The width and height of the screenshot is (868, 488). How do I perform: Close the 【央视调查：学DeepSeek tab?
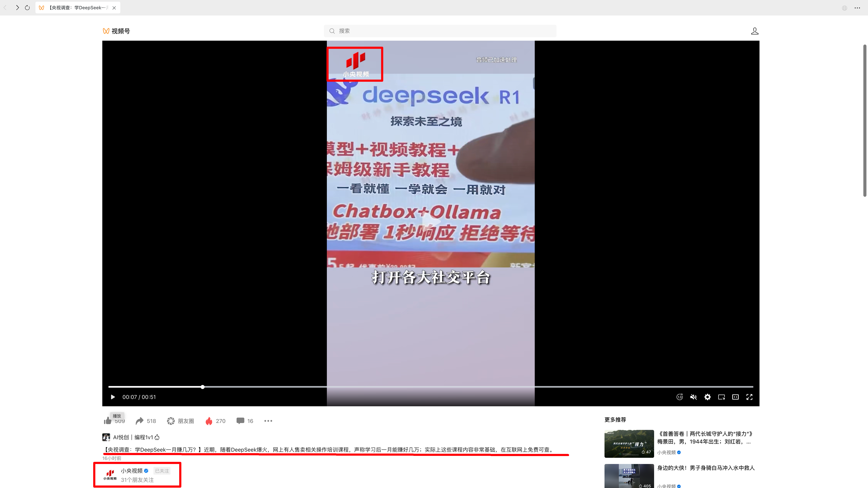pos(114,8)
